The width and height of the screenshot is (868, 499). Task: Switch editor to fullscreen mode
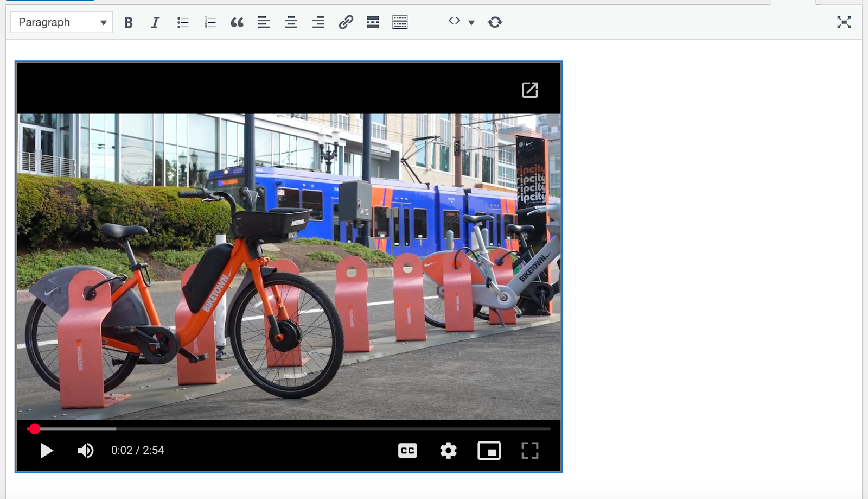tap(845, 22)
